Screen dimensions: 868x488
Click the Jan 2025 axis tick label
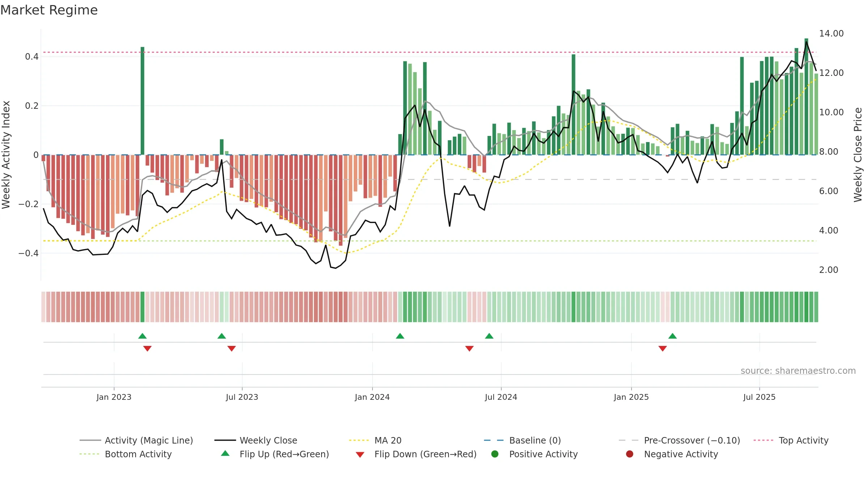(x=631, y=397)
